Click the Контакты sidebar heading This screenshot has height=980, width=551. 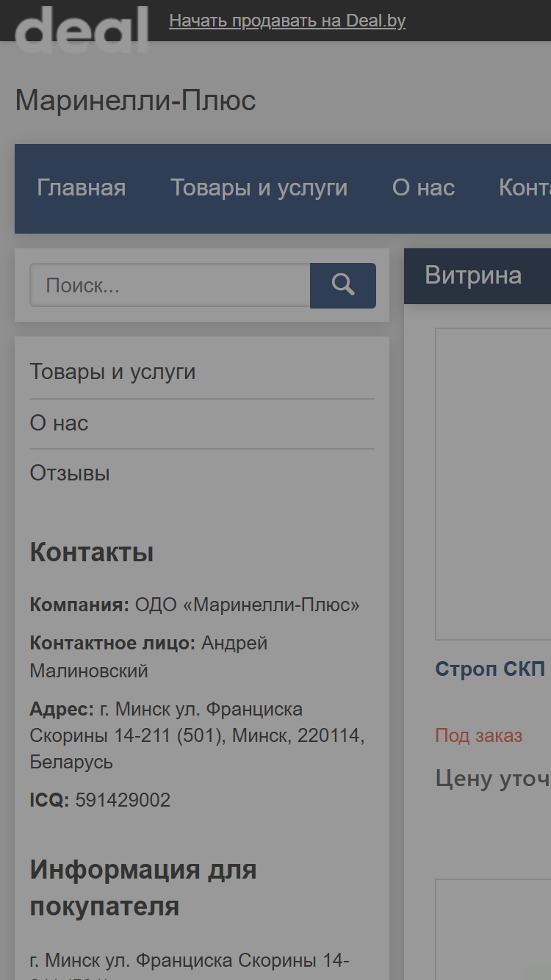click(x=92, y=552)
